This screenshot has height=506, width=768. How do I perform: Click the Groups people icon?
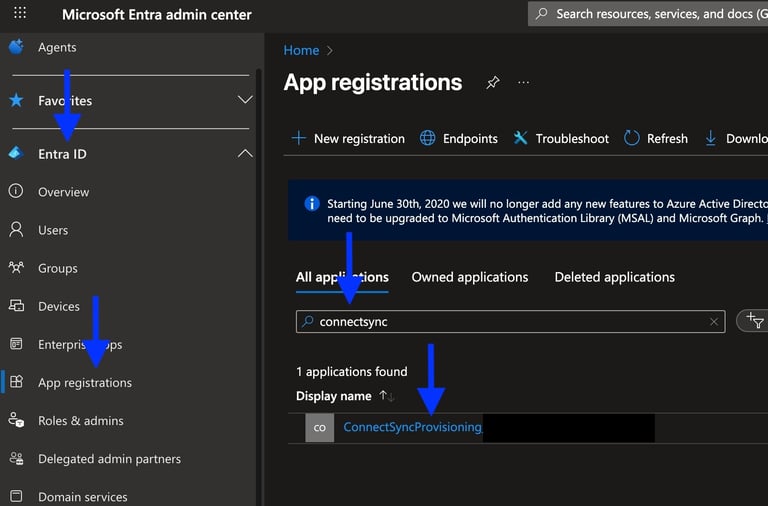(16, 267)
